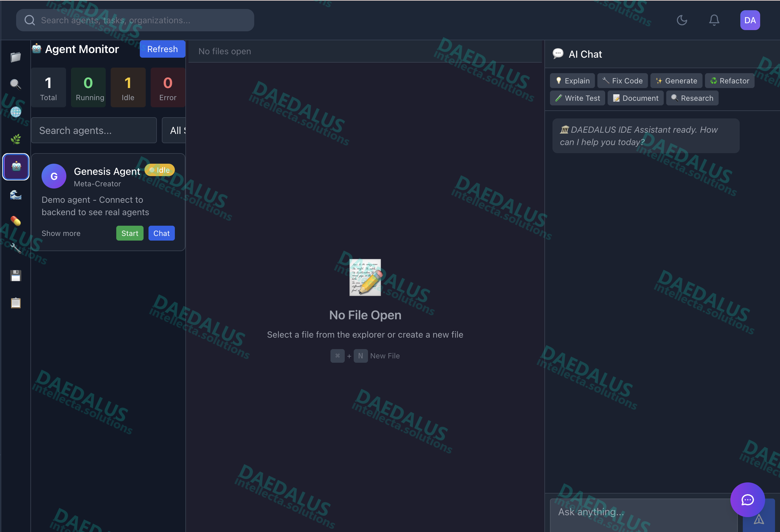Choose the Document quick action
The width and height of the screenshot is (780, 532).
pyautogui.click(x=635, y=98)
